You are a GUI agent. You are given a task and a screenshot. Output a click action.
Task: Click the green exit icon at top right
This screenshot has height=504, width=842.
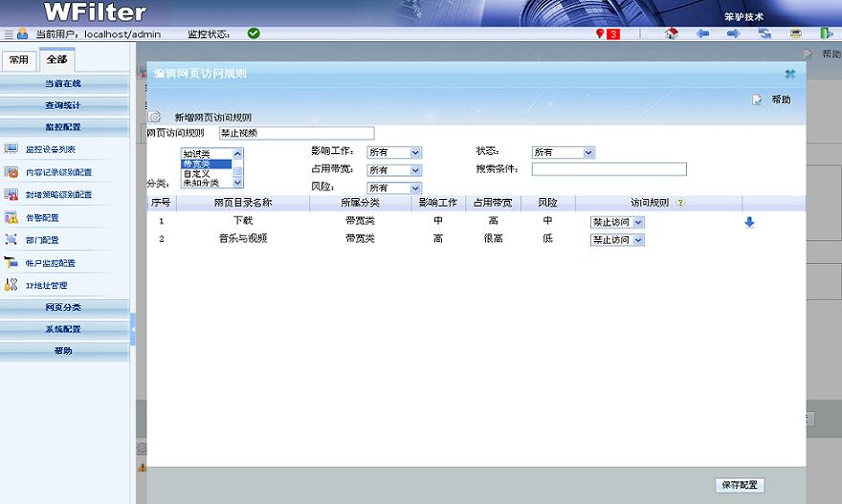pos(826,33)
